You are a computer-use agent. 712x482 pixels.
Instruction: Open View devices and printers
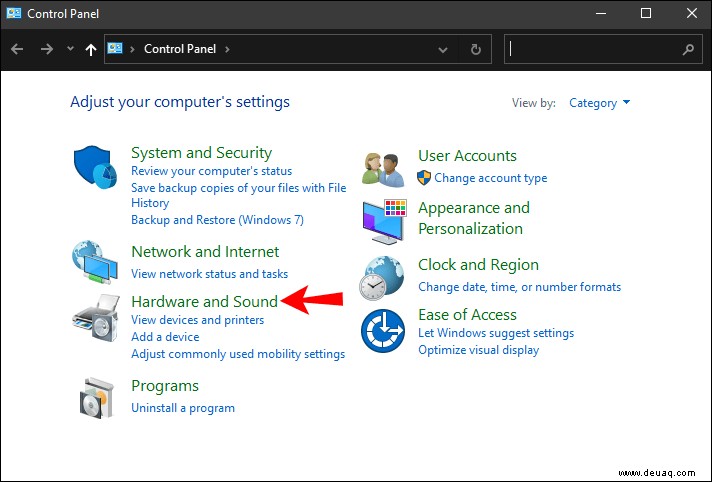[198, 320]
